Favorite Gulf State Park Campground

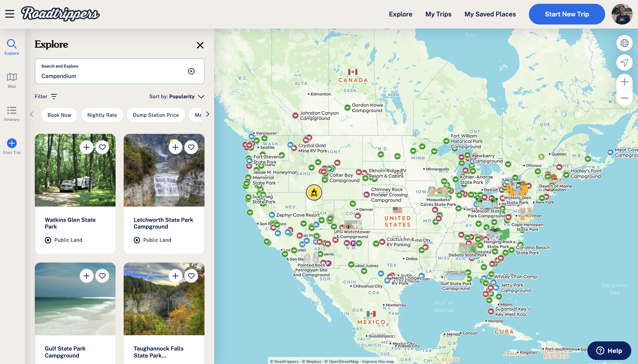[x=102, y=276]
